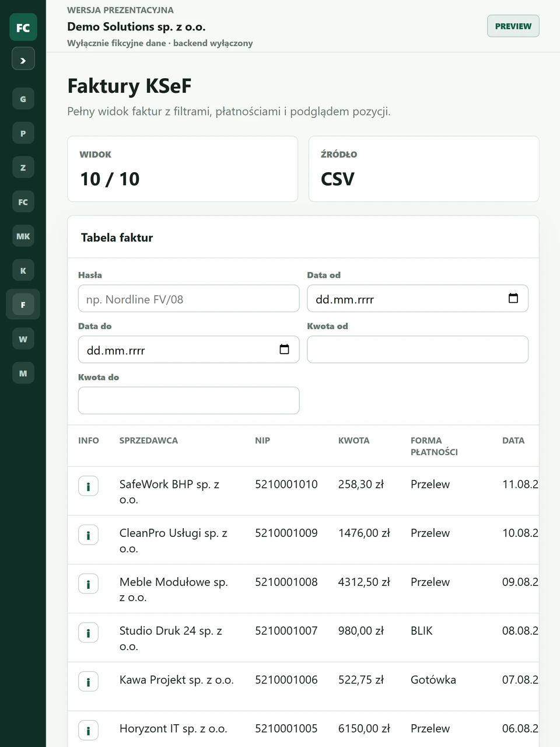Click BLIK payment form cell
560x747 pixels.
tap(422, 631)
